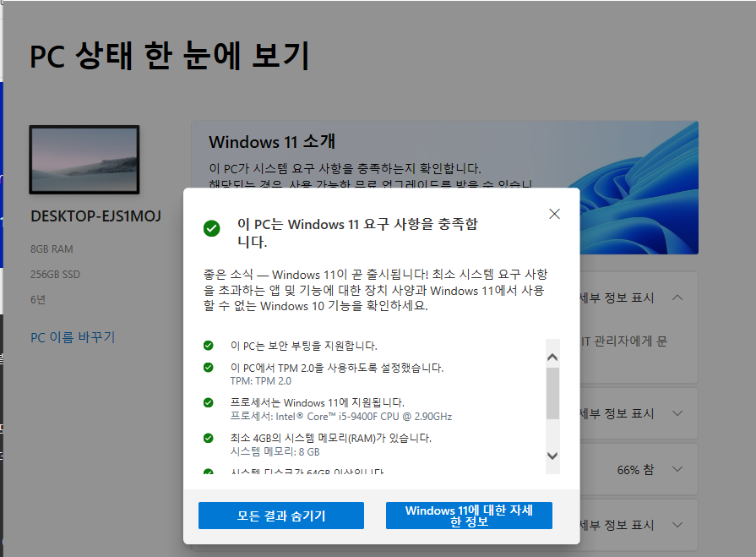Open 'Windows 11에 대한 자세한 정보' button
Screen dimensions: 756x557
[x=469, y=516]
